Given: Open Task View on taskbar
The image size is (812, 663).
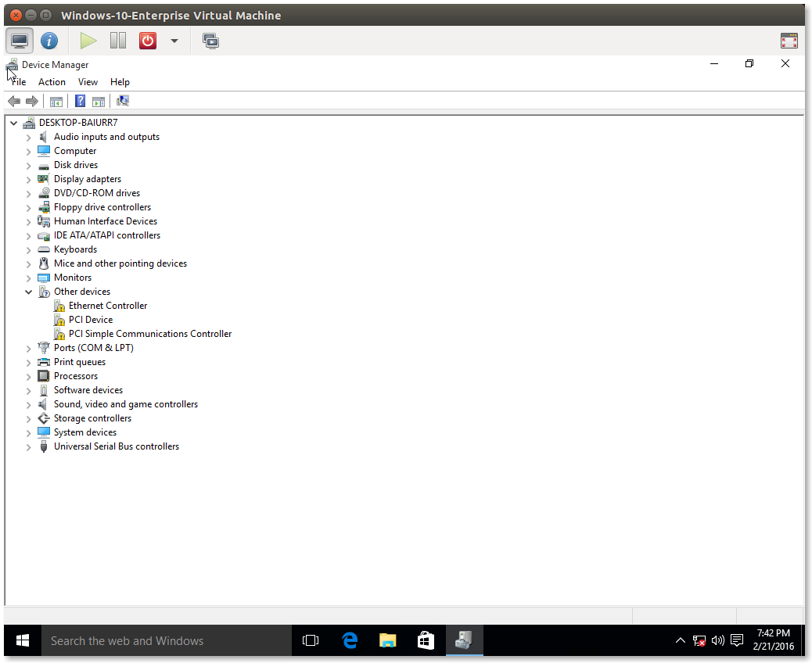Looking at the screenshot, I should (x=311, y=641).
